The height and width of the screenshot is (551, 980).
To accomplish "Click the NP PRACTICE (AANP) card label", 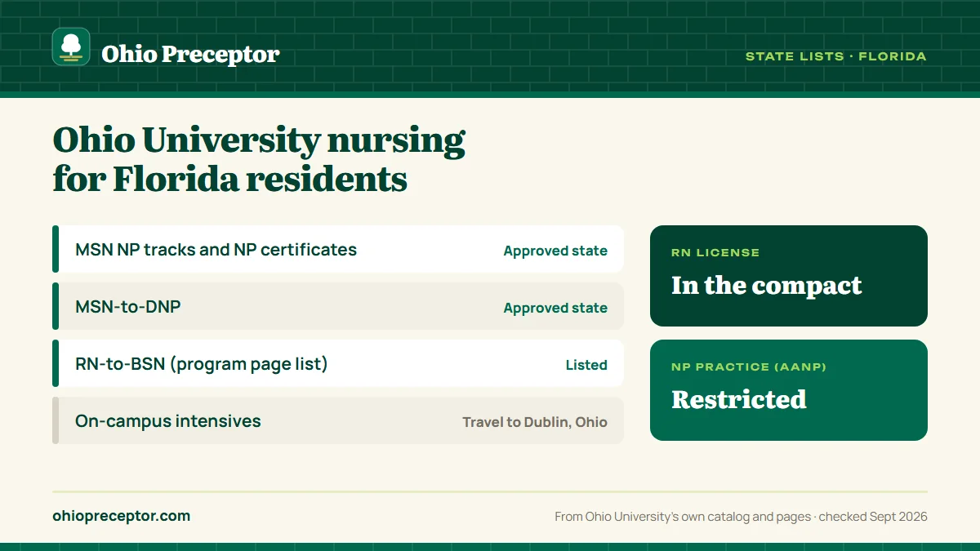I will click(x=749, y=367).
